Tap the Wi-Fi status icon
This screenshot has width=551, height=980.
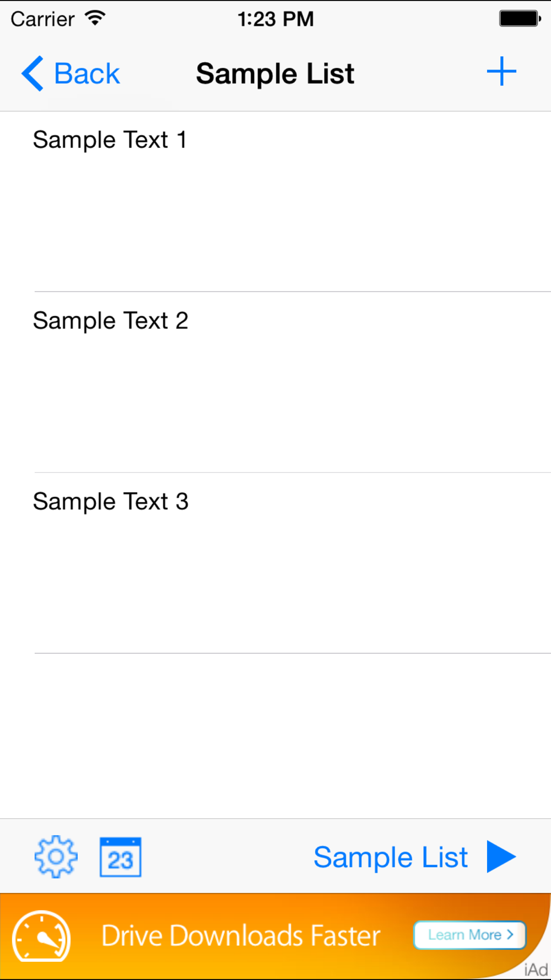tap(95, 19)
